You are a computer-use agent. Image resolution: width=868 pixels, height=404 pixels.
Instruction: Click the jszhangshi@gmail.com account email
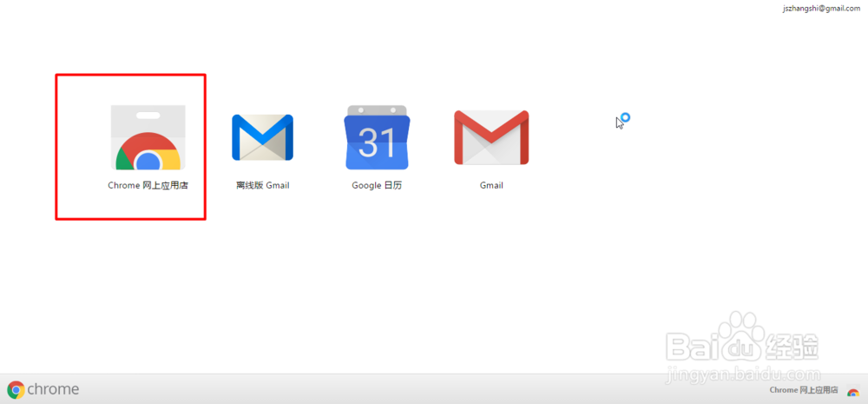click(821, 9)
